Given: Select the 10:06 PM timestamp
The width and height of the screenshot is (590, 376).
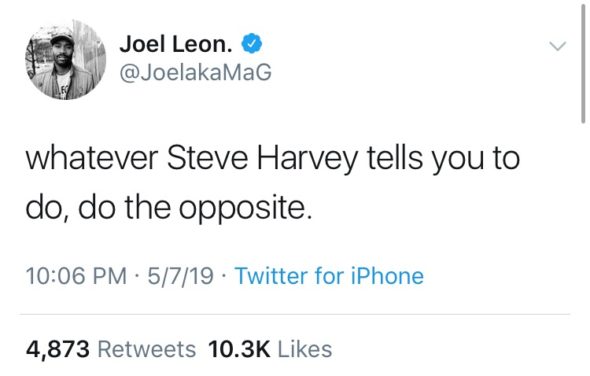Looking at the screenshot, I should click(76, 276).
